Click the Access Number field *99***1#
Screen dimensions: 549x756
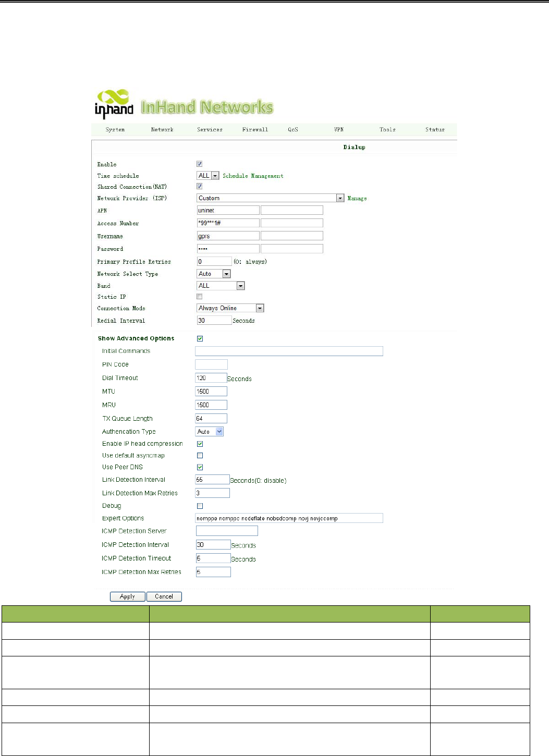[228, 223]
